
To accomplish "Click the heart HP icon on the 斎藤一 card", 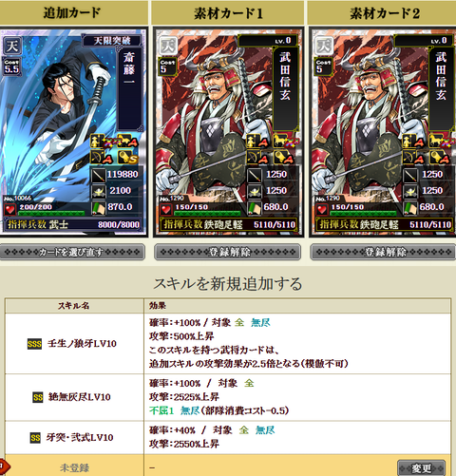I will (10, 209).
